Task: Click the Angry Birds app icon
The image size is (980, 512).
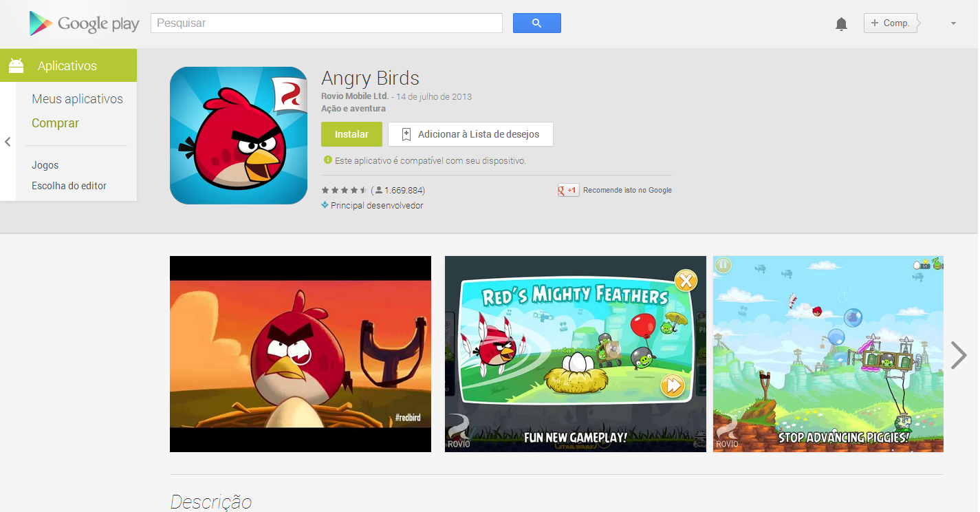Action: point(239,136)
